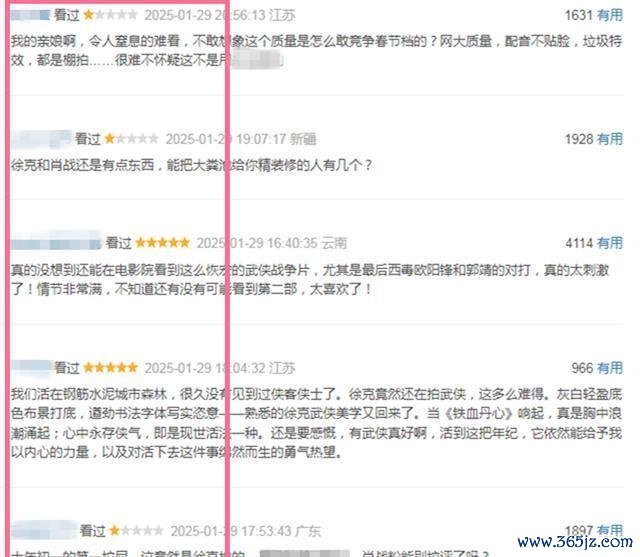640x557 pixels.
Task: Open the Yunnan reviewer's blurred username
Action: (56, 243)
